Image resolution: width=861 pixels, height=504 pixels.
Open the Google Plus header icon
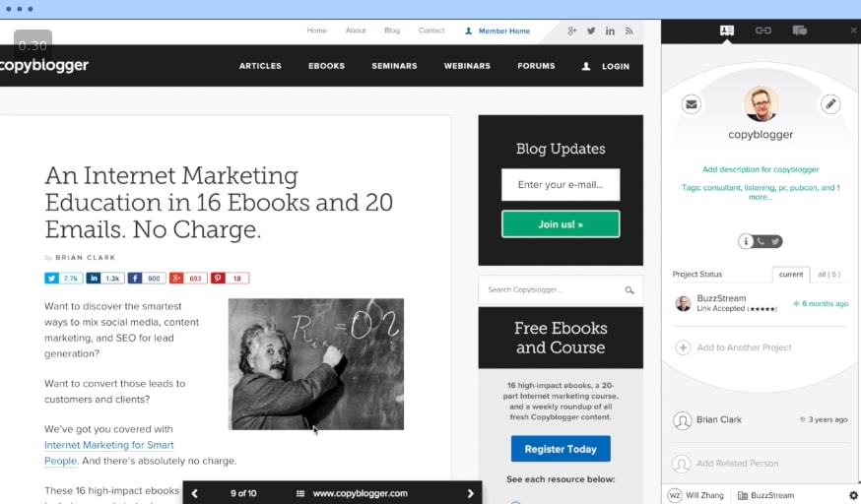571,31
